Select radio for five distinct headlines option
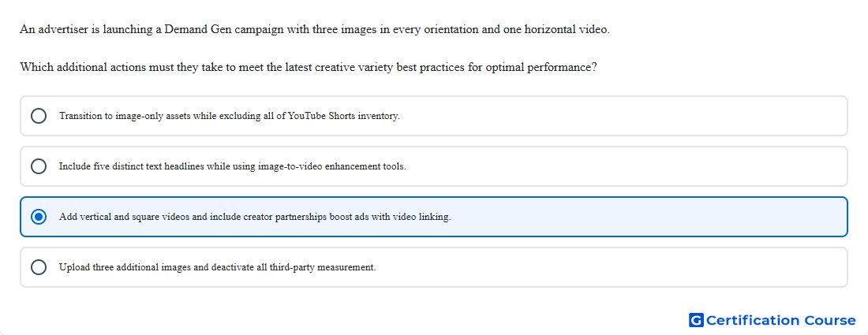Image resolution: width=868 pixels, height=335 pixels. pyautogui.click(x=39, y=166)
